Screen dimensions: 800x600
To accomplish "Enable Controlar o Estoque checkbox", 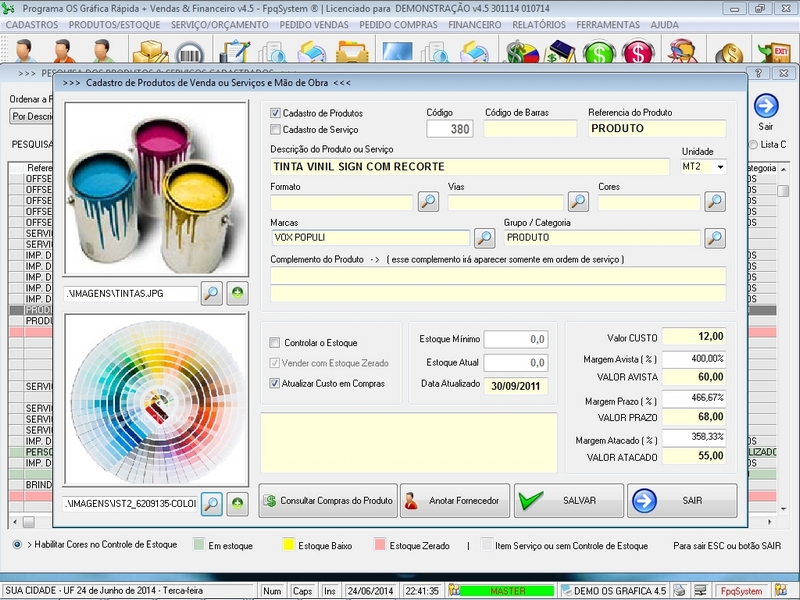I will coord(276,343).
